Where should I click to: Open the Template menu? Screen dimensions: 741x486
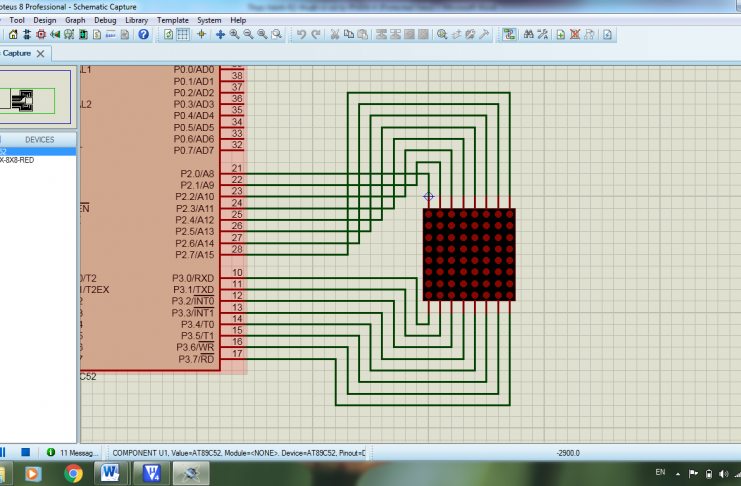point(172,20)
